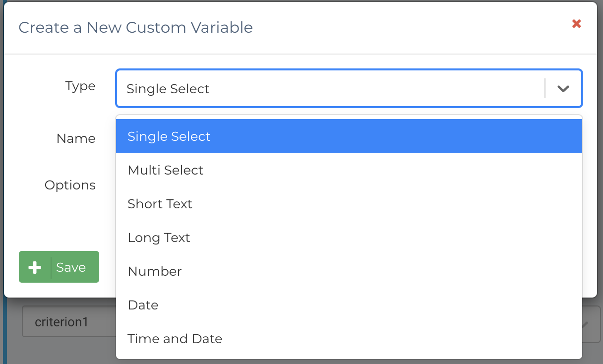Image resolution: width=603 pixels, height=364 pixels.
Task: Click the divider line beside the dropdown chevron
Action: [545, 89]
